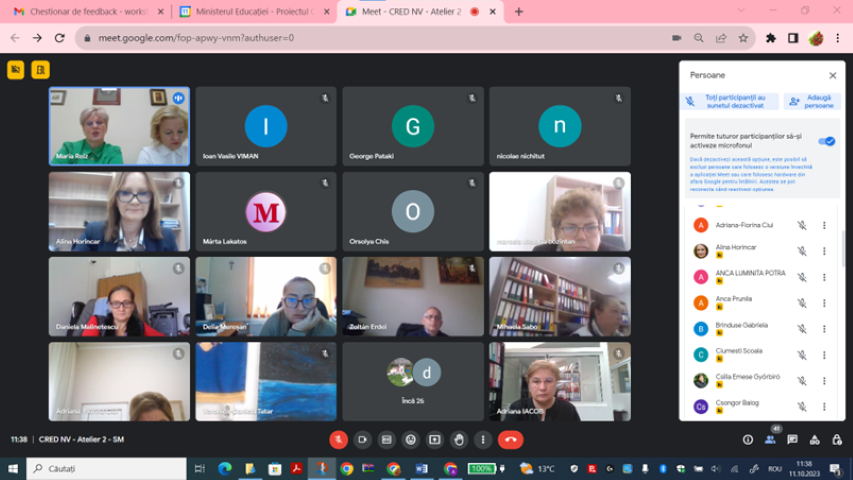Open options menu for Anca Prunila

point(824,303)
